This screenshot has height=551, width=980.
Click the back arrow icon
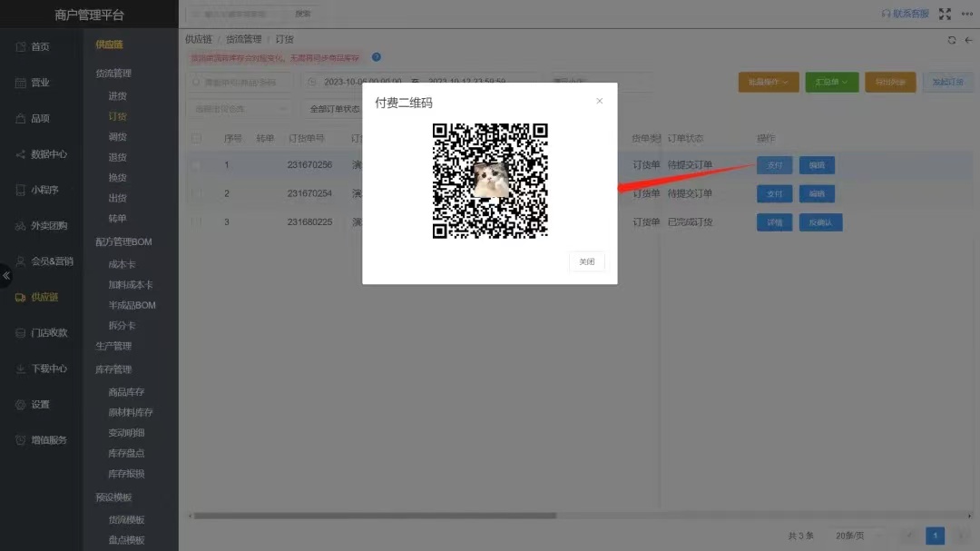[x=968, y=40]
